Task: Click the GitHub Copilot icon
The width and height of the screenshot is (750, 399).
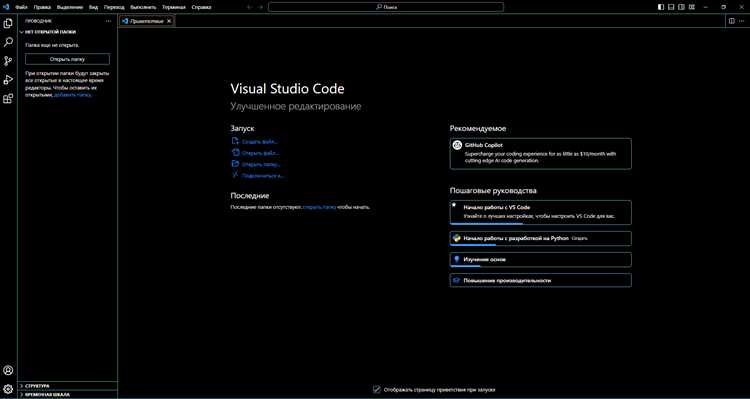Action: [x=457, y=145]
